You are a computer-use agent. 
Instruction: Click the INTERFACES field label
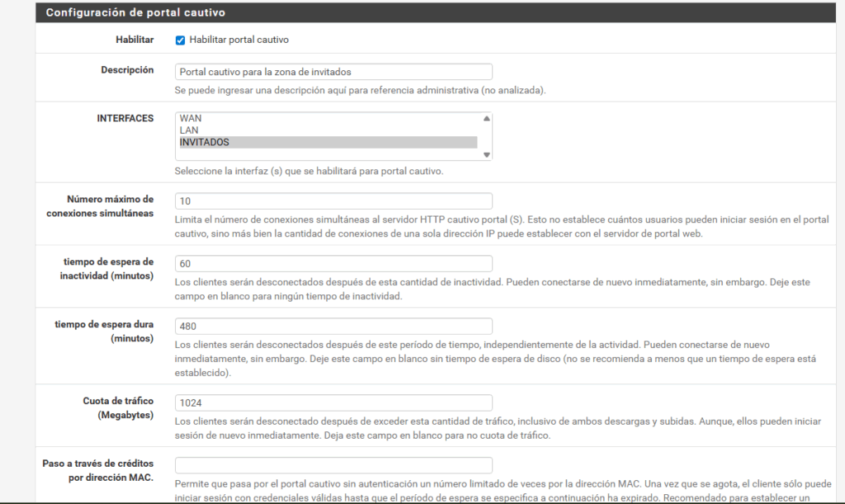click(x=125, y=119)
